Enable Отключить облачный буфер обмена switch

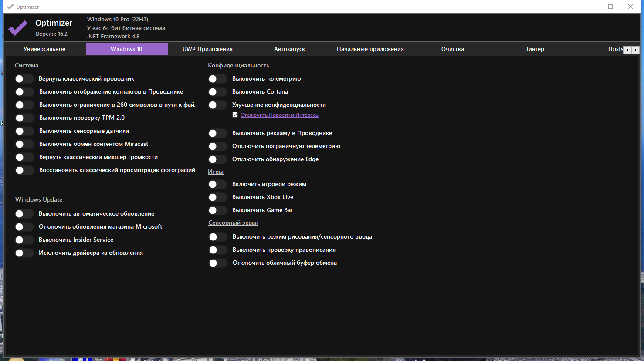(218, 263)
